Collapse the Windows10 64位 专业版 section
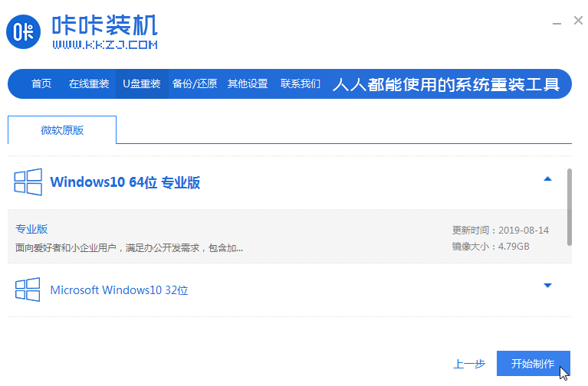The height and width of the screenshot is (386, 588). point(547,179)
